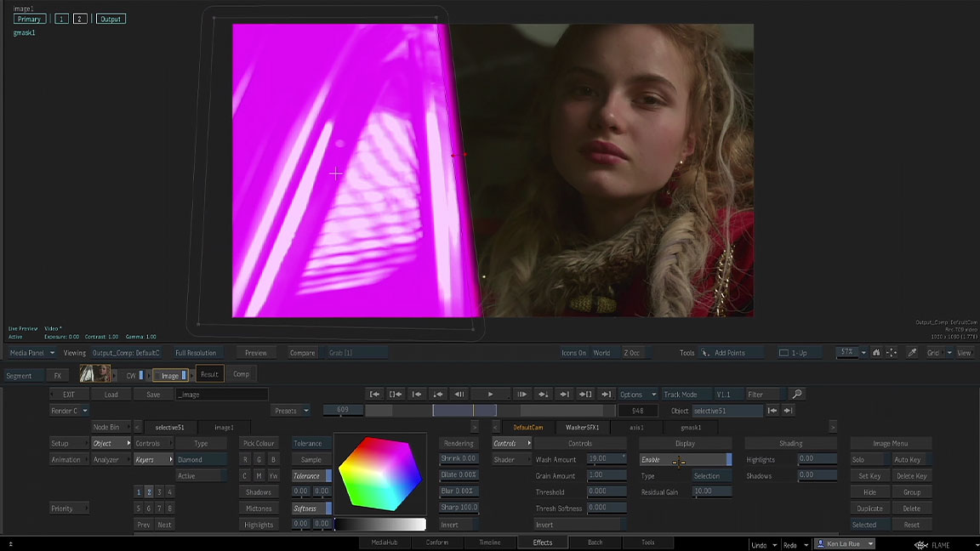Open the Presets dropdown
The width and height of the screenshot is (980, 551).
291,411
